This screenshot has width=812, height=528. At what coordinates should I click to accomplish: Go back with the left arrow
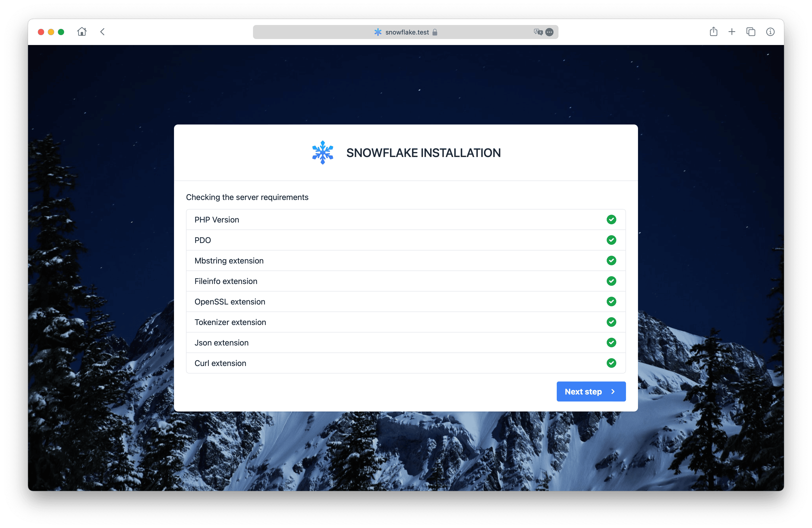[x=102, y=32]
